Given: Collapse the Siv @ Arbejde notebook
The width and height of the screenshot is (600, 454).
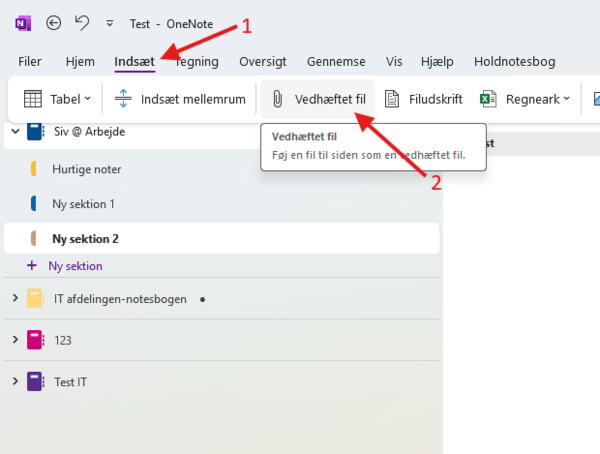Looking at the screenshot, I should [15, 131].
